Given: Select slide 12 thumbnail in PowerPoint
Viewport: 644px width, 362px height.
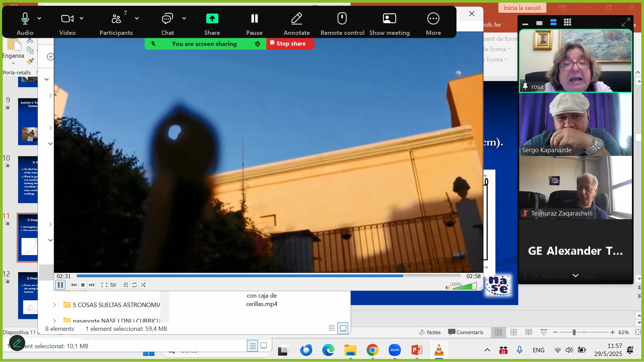Looking at the screenshot, I should (28, 296).
